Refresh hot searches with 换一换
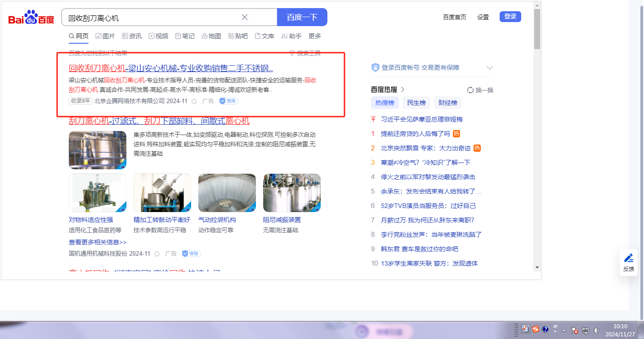 480,90
